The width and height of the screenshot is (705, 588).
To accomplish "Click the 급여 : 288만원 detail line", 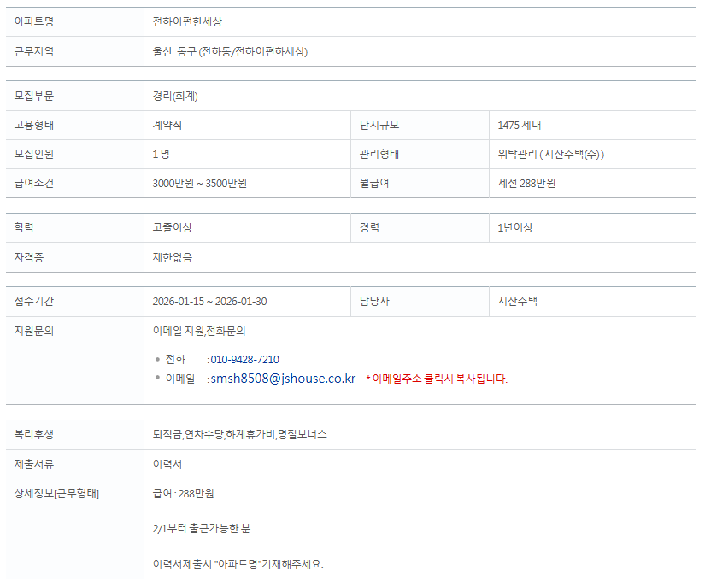I will click(183, 494).
